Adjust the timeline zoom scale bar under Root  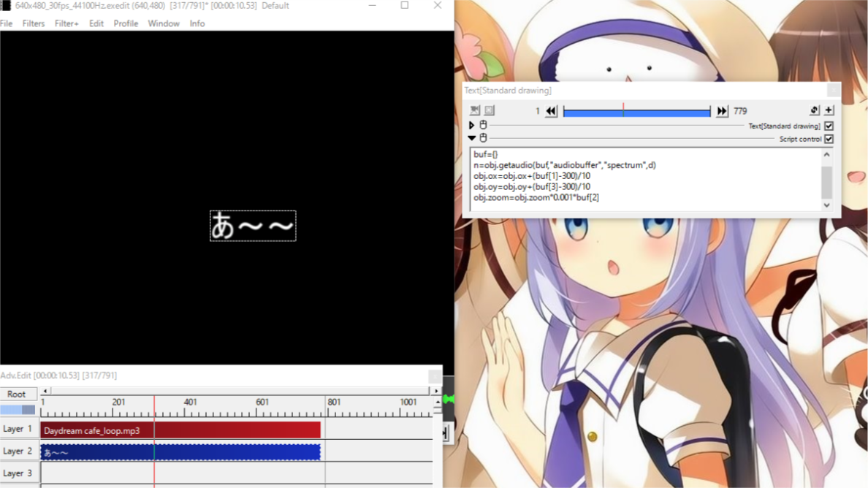coord(18,409)
